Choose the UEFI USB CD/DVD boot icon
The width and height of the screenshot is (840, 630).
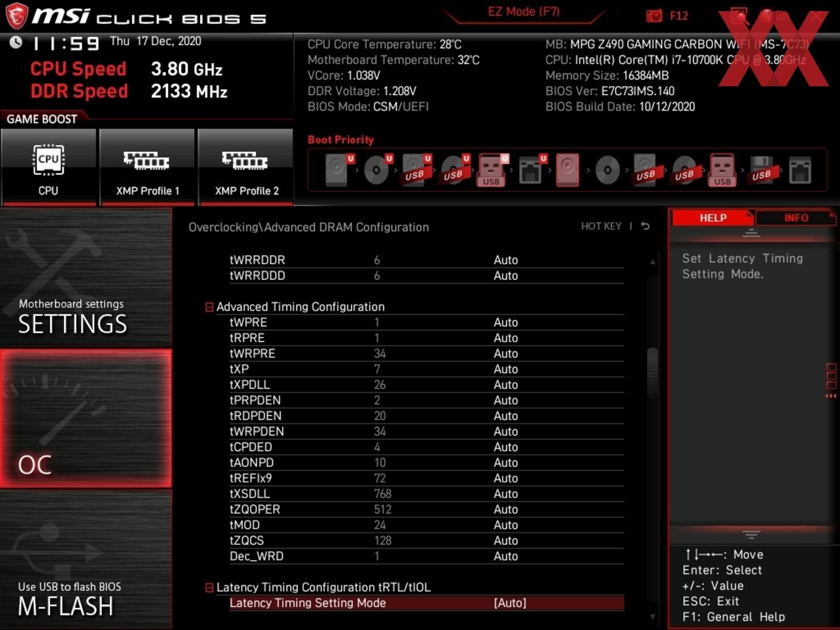click(455, 170)
